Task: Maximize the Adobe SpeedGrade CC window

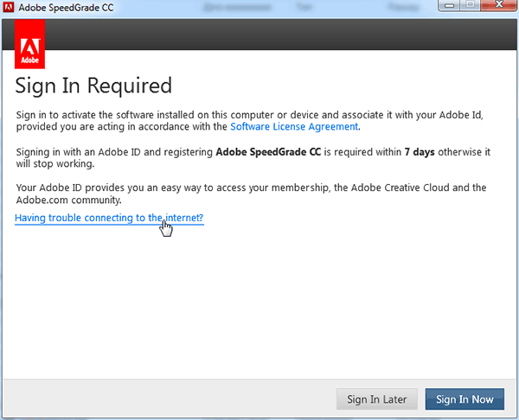Action: [x=471, y=5]
